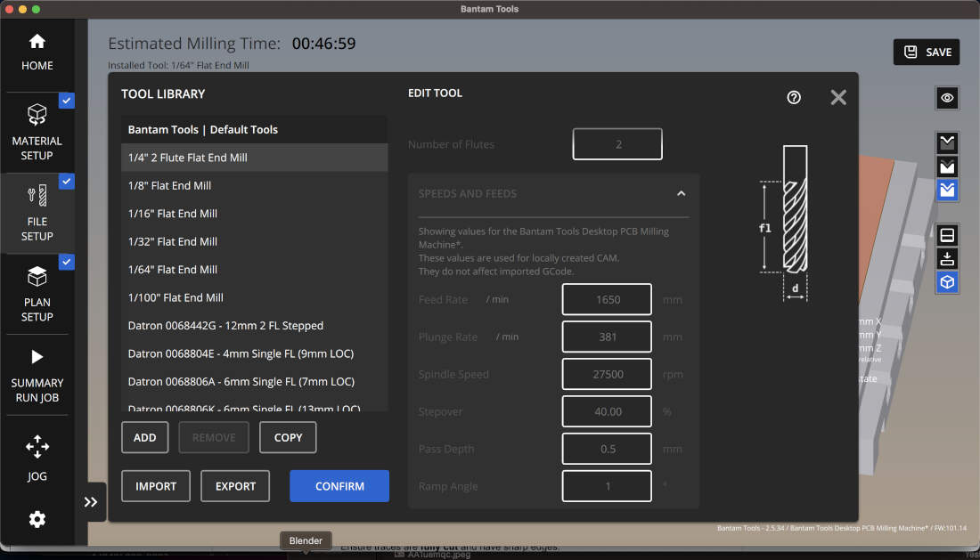Close the Tool Library dialog
Viewport: 980px width, 560px height.
838,97
